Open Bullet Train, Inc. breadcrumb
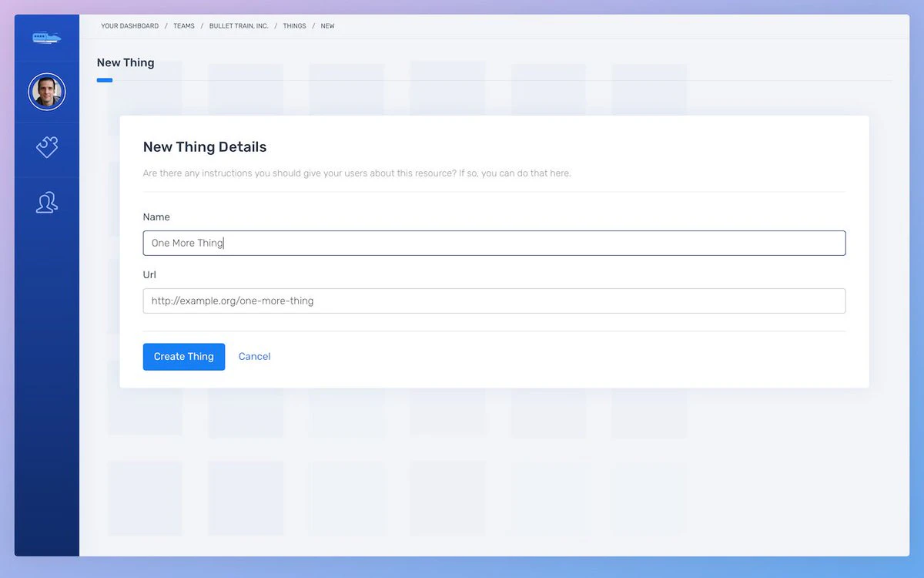 [x=239, y=26]
